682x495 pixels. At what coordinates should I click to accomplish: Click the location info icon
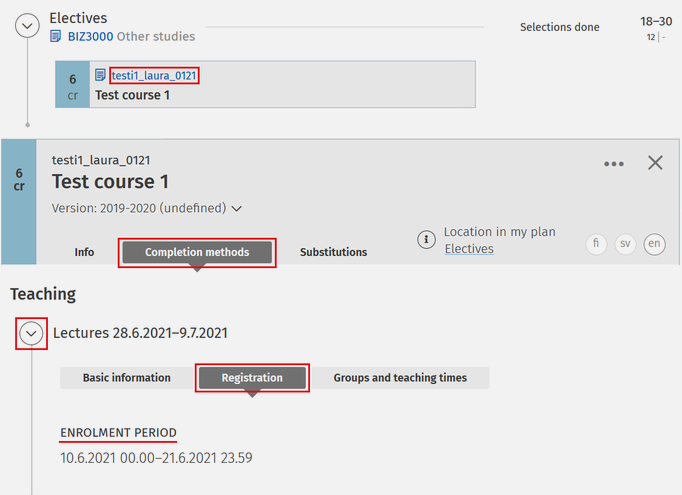tap(426, 239)
